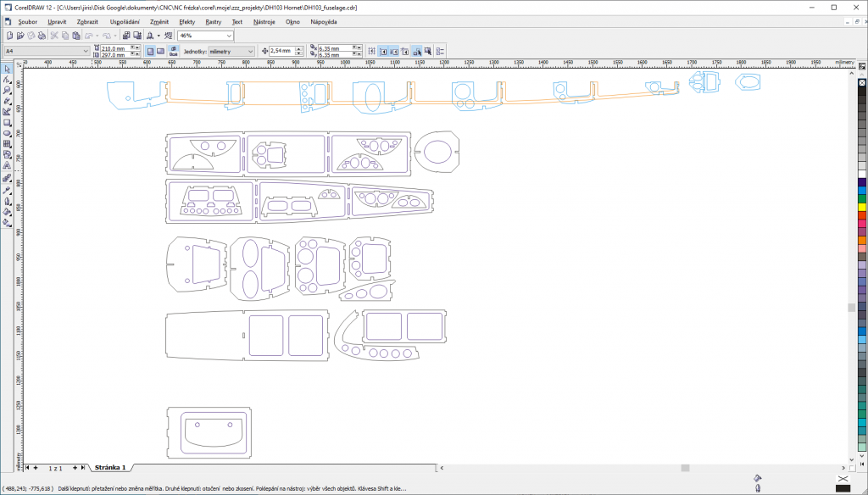Toggle portrait page orientation
This screenshot has width=868, height=495.
(x=150, y=51)
